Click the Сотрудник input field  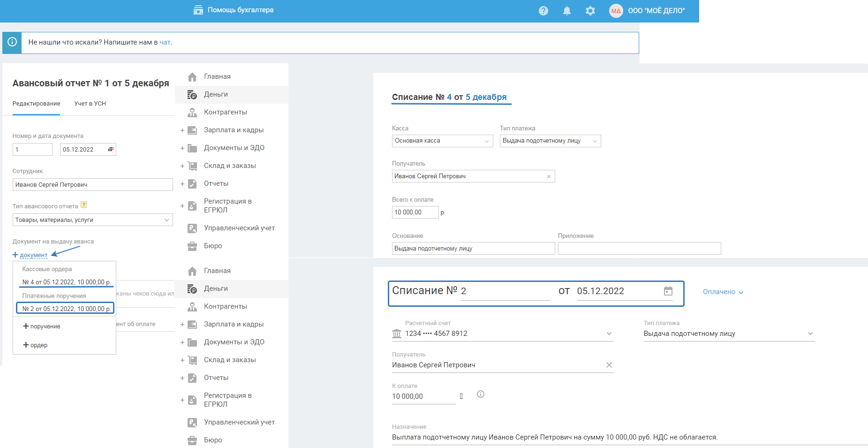tap(92, 185)
